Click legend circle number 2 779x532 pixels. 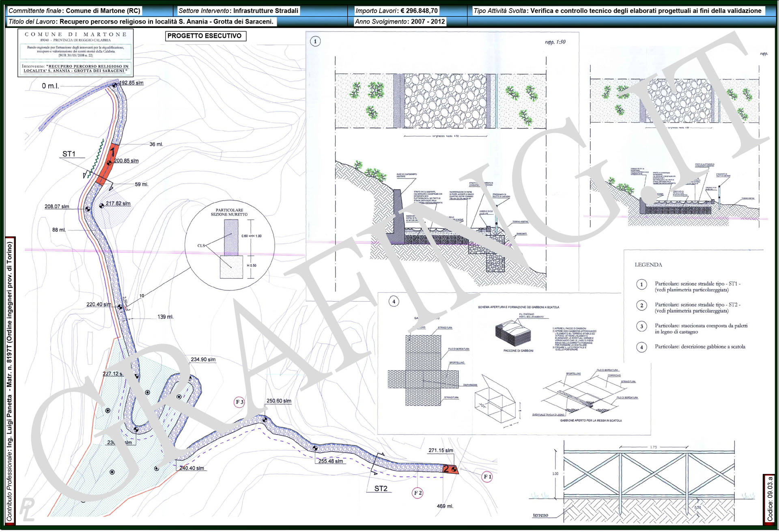[641, 306]
